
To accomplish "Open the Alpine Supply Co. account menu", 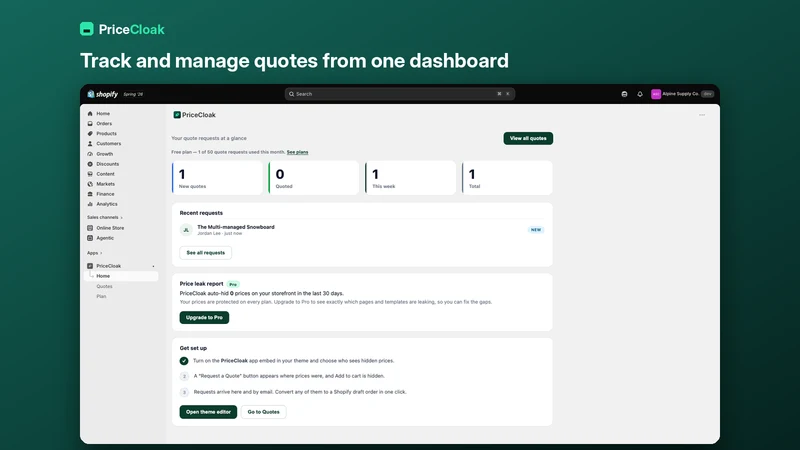I will (682, 94).
